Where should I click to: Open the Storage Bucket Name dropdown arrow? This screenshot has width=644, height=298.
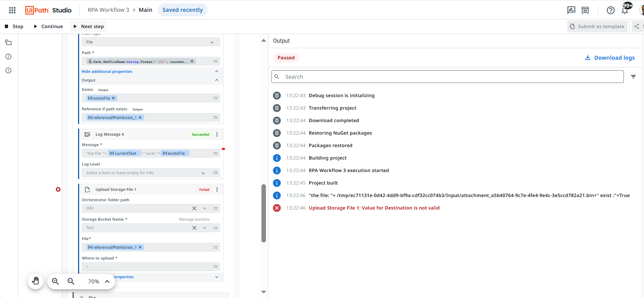point(204,228)
